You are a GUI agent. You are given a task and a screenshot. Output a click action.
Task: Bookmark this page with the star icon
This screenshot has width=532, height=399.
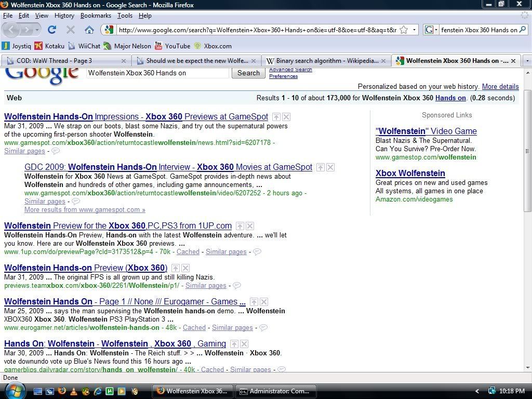tap(404, 30)
